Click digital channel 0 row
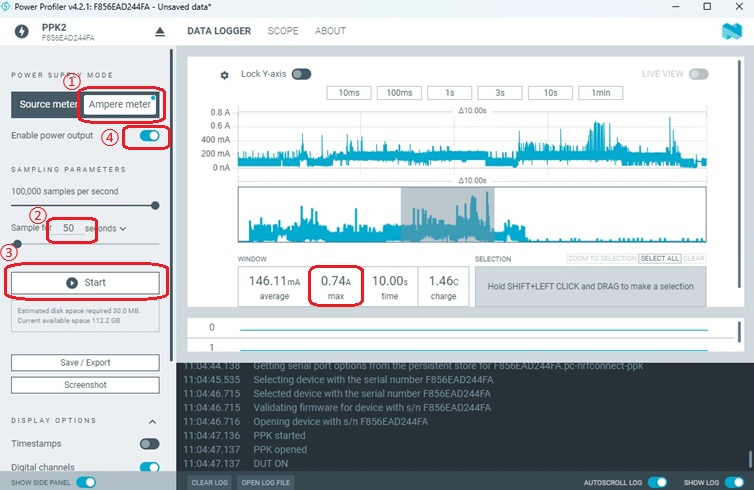 462,328
